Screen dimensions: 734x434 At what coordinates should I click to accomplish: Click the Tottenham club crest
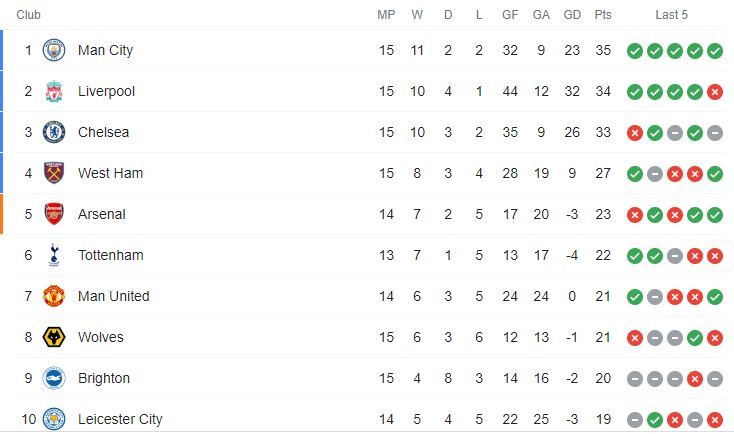pos(53,255)
